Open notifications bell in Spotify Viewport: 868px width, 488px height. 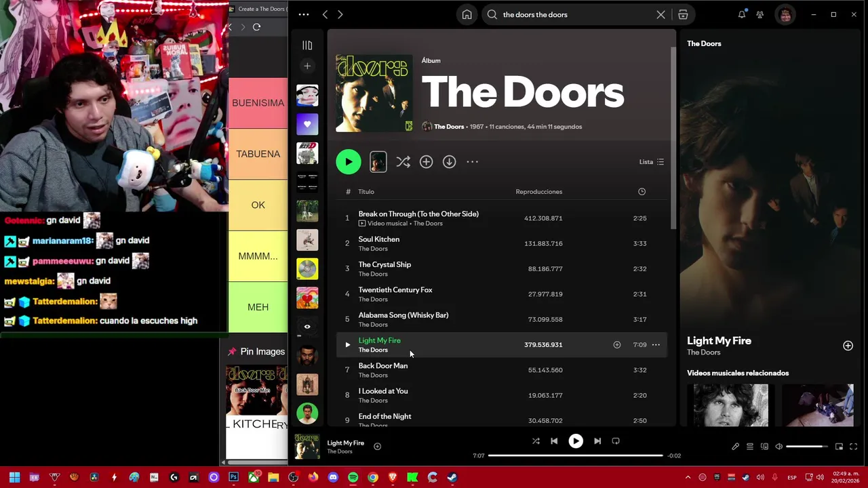742,14
